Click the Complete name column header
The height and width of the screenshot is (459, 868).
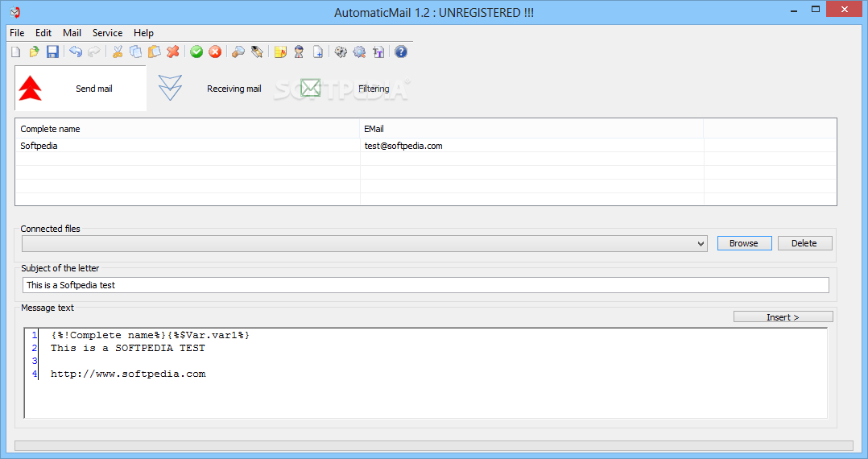click(188, 129)
